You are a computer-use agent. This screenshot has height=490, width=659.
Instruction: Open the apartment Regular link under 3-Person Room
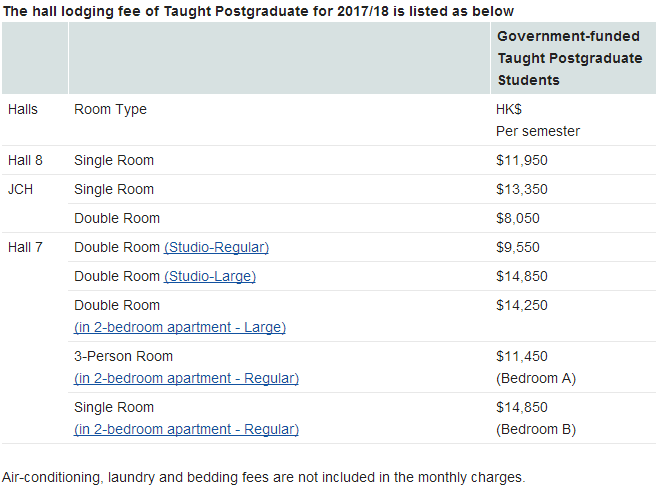186,378
